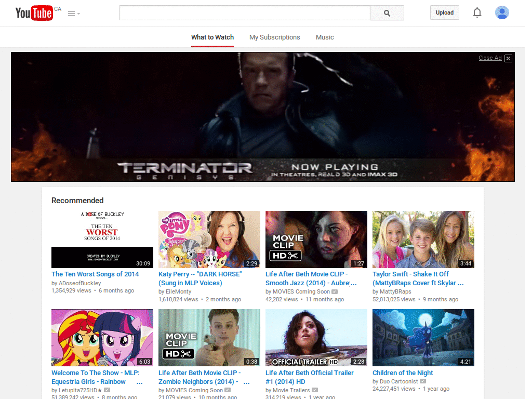This screenshot has height=399, width=532.
Task: Open Children of the Night thumbnail
Action: click(423, 338)
